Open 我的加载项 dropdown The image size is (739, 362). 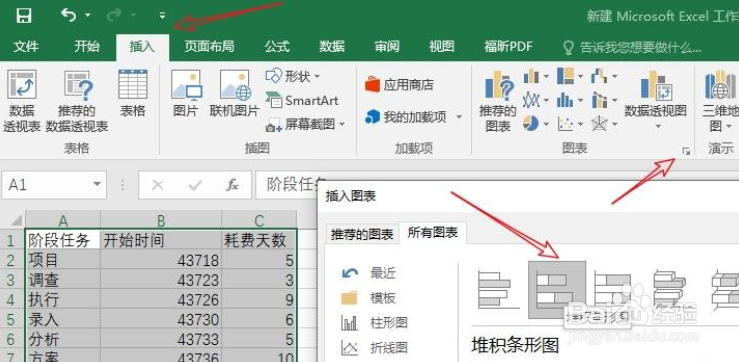click(413, 117)
